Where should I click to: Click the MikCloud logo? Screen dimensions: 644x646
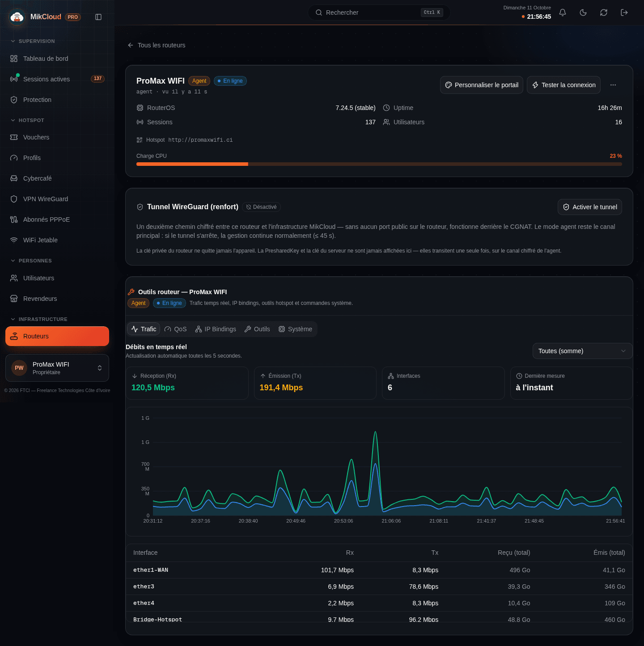(x=17, y=17)
